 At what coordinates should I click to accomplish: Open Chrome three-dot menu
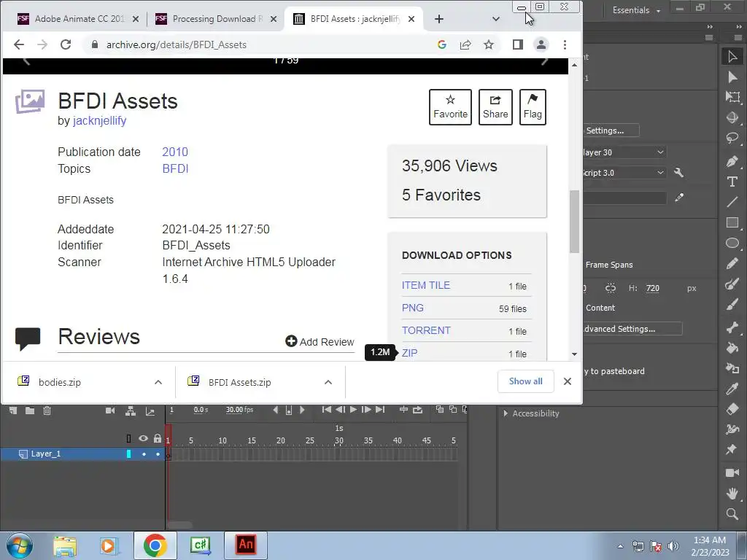coord(565,44)
